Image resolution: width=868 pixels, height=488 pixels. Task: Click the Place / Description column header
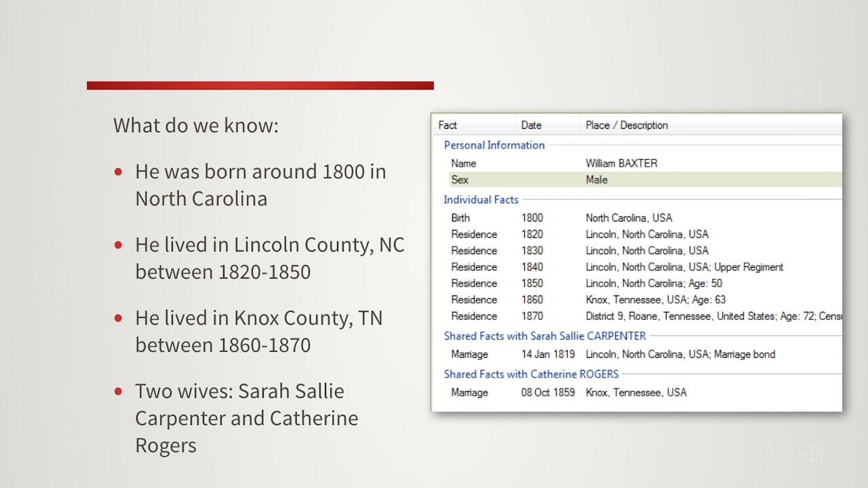click(x=627, y=125)
